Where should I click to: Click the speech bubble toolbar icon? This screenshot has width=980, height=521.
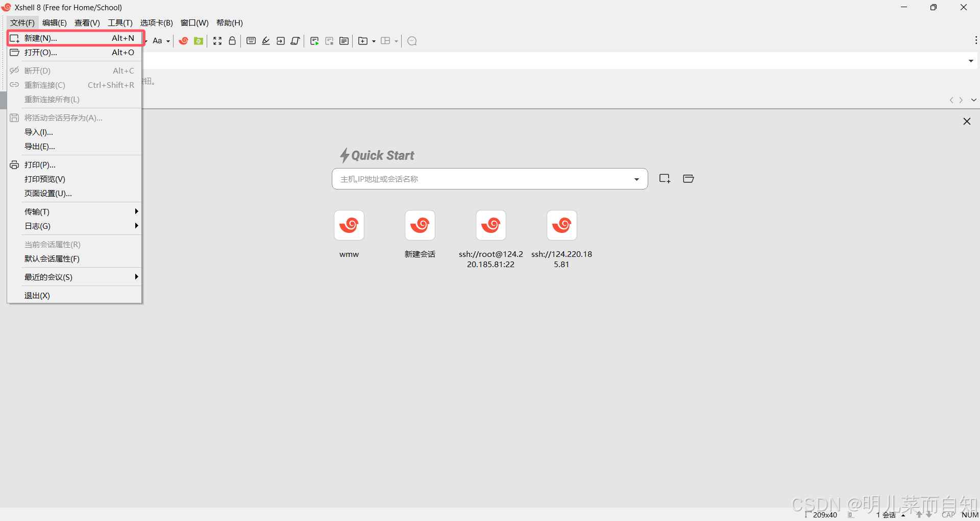[412, 41]
